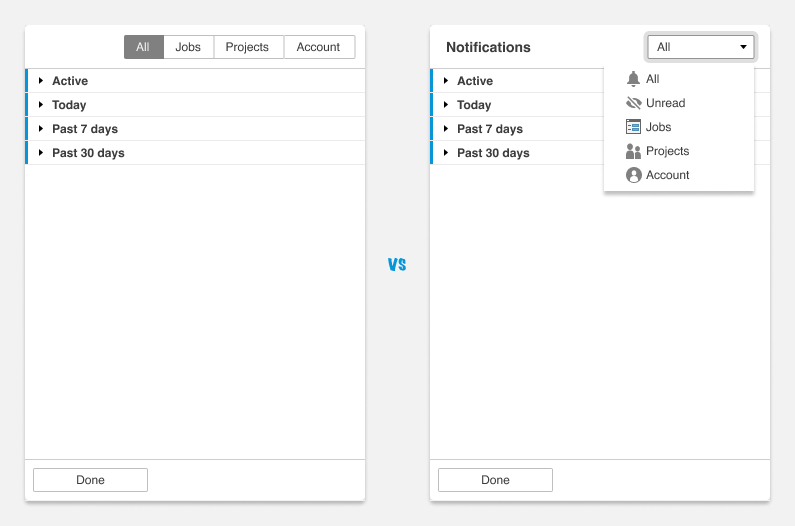Image resolution: width=795 pixels, height=526 pixels.
Task: Click Past 7 days label in Notifications panel
Action: click(x=490, y=129)
